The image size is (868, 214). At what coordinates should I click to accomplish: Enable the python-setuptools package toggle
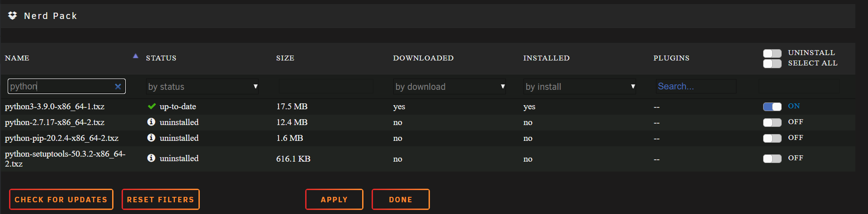pyautogui.click(x=772, y=158)
